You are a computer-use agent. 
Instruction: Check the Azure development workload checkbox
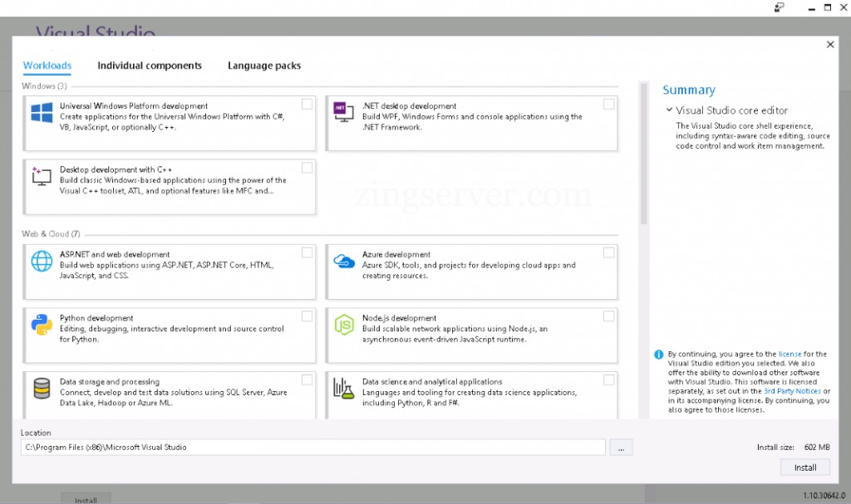click(x=608, y=252)
